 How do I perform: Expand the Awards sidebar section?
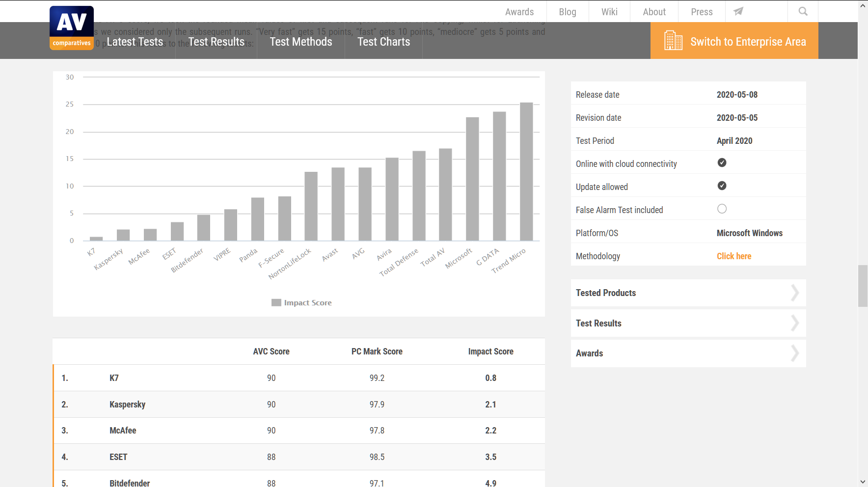coord(688,353)
